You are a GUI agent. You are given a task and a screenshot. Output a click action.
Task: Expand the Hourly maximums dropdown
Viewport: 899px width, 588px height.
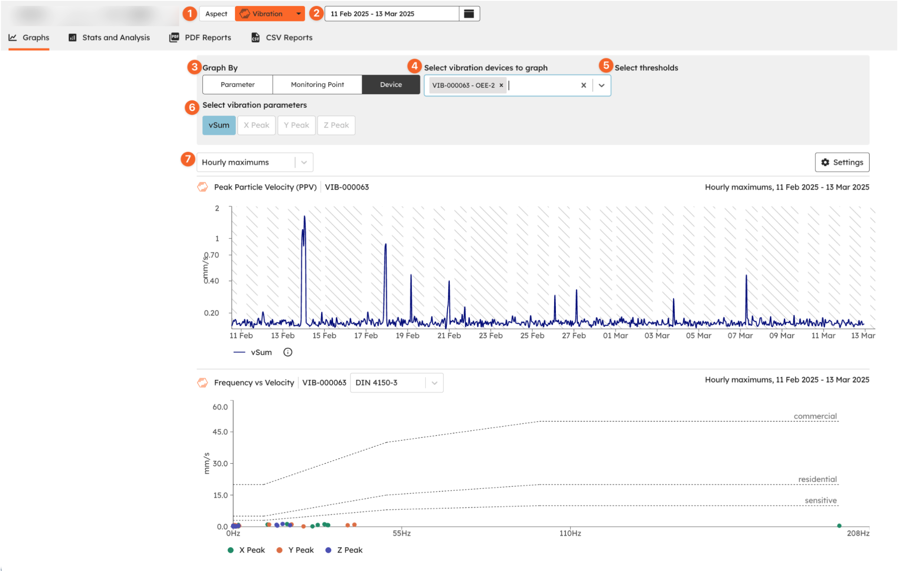pos(304,162)
